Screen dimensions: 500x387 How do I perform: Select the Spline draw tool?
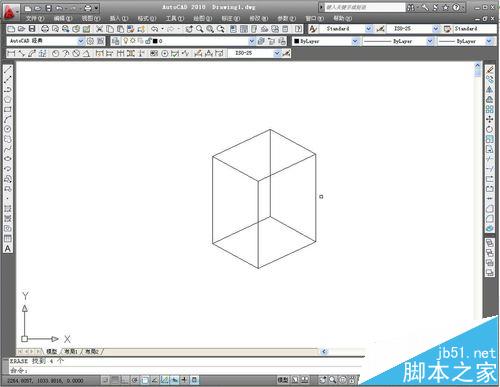(8, 149)
